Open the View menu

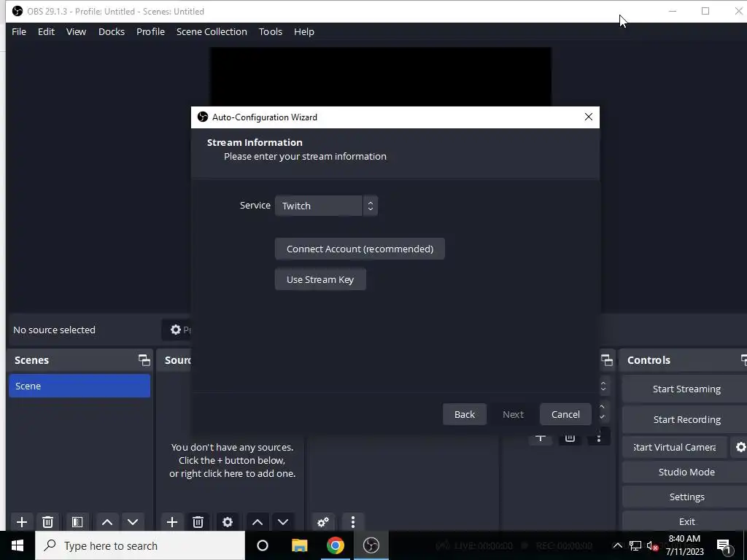(76, 32)
